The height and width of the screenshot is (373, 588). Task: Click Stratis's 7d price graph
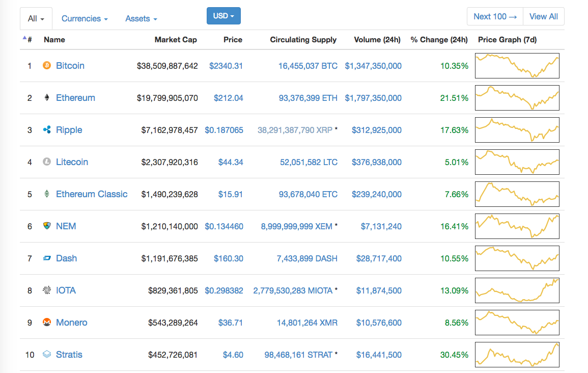click(x=517, y=354)
